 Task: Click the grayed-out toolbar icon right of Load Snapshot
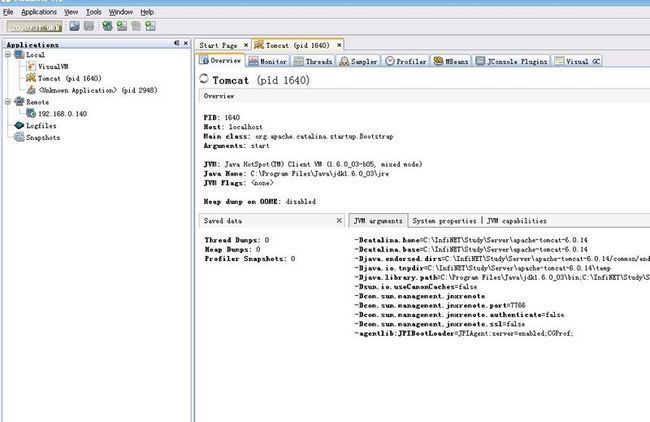89,26
